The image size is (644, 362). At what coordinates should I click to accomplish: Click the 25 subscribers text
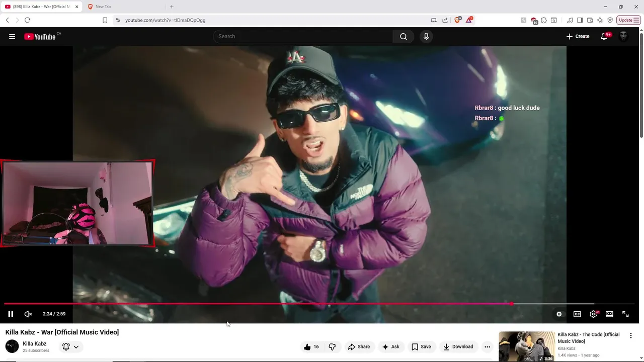(36, 350)
